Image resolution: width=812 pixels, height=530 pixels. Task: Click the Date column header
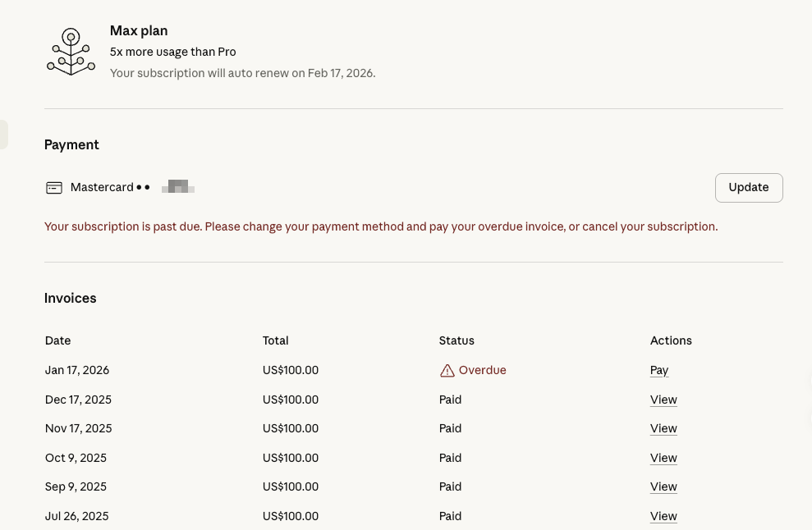pos(58,340)
